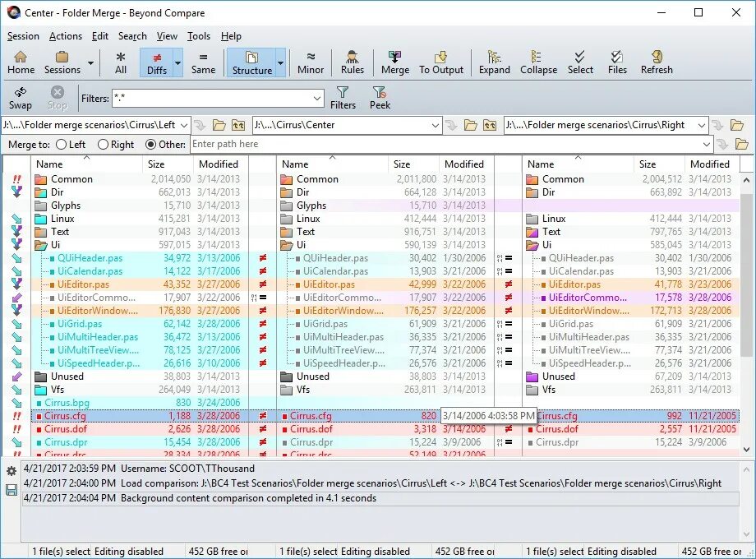756x559 pixels.
Task: Sort left pane by Name column
Action: click(87, 164)
